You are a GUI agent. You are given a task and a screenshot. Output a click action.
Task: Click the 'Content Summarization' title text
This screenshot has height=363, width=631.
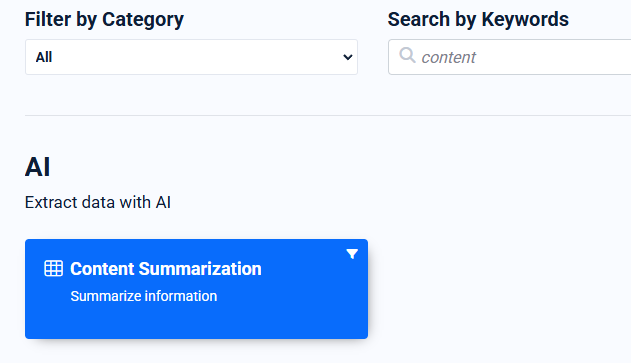pos(166,269)
